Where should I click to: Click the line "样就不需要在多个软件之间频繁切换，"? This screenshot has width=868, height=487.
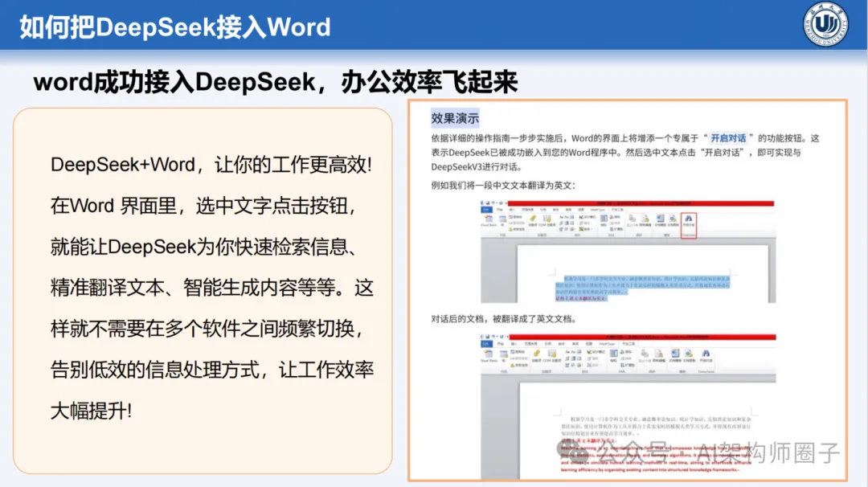pos(207,329)
